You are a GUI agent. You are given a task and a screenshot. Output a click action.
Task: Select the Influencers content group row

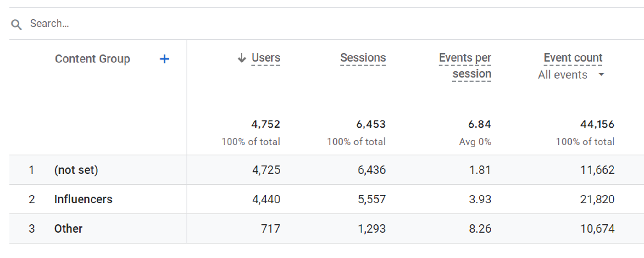click(x=327, y=199)
